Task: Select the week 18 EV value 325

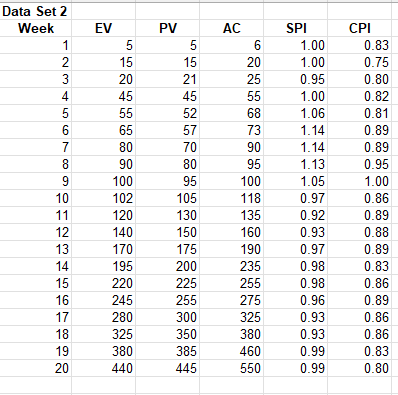Action: coord(103,334)
